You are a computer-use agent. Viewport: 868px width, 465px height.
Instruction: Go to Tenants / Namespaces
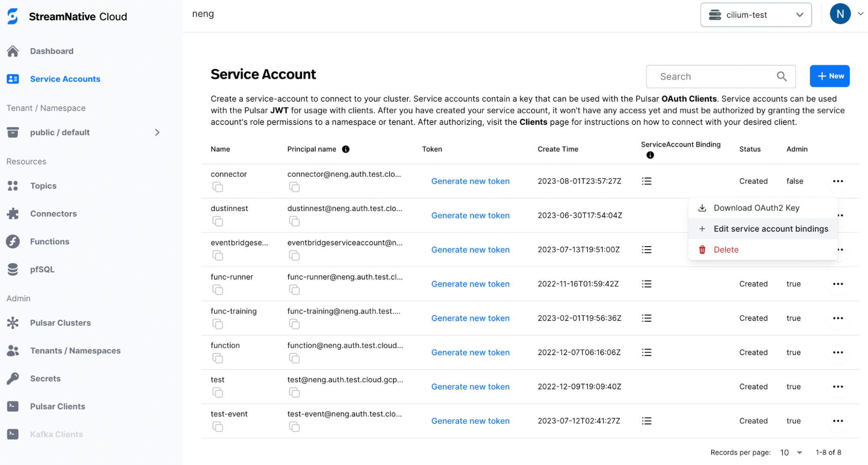point(76,350)
